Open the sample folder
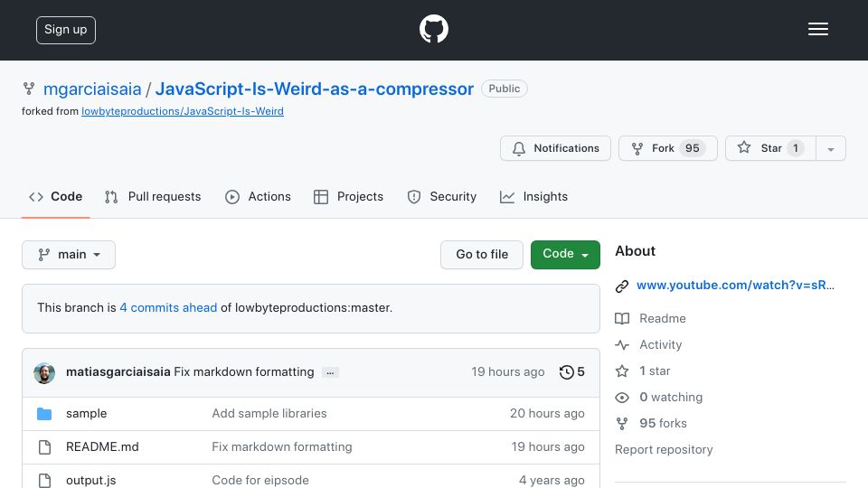This screenshot has height=488, width=868. pos(87,413)
